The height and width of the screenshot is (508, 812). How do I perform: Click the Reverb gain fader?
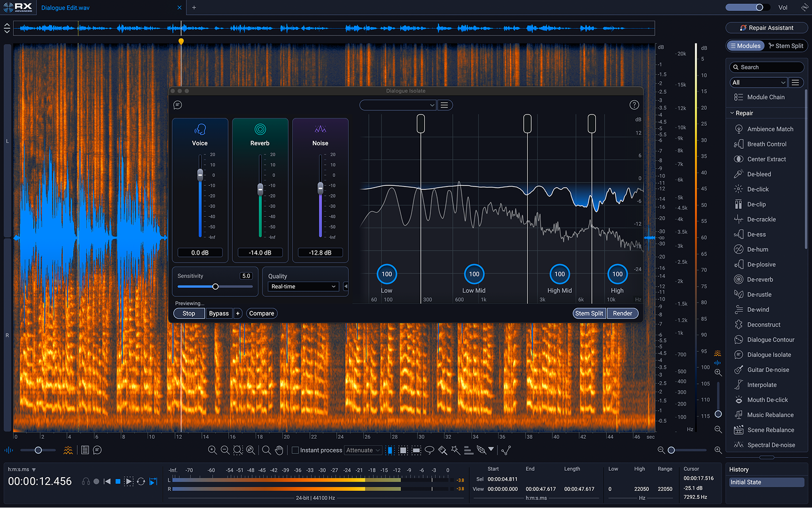(x=260, y=188)
